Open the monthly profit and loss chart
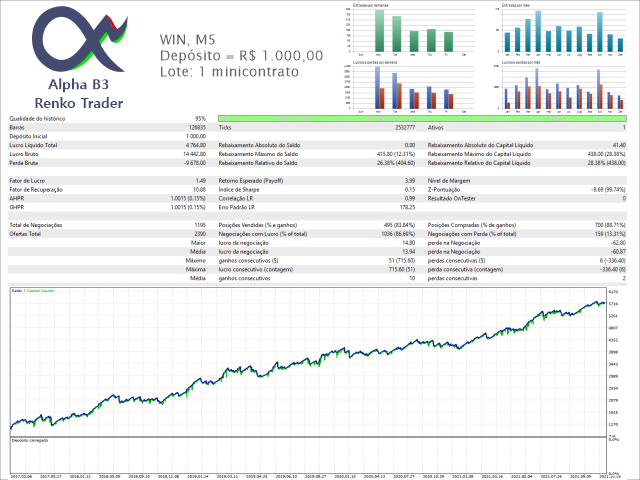Screen dimensions: 640x480 tap(560, 87)
